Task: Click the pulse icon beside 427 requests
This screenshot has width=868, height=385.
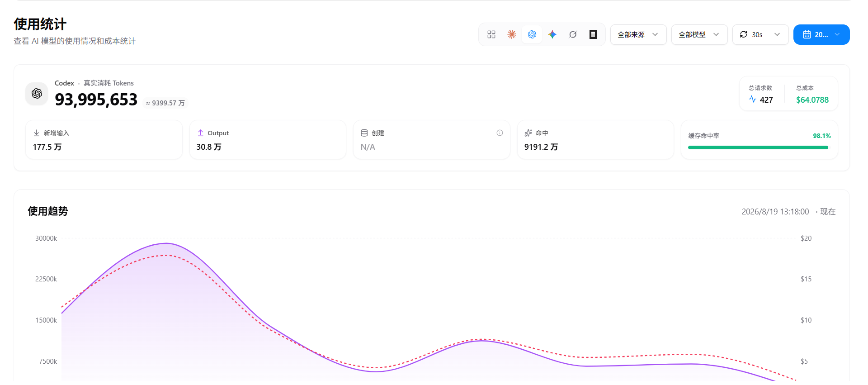Action: 753,99
